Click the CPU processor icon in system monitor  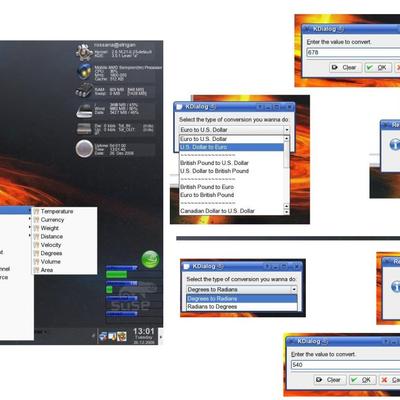(85, 72)
